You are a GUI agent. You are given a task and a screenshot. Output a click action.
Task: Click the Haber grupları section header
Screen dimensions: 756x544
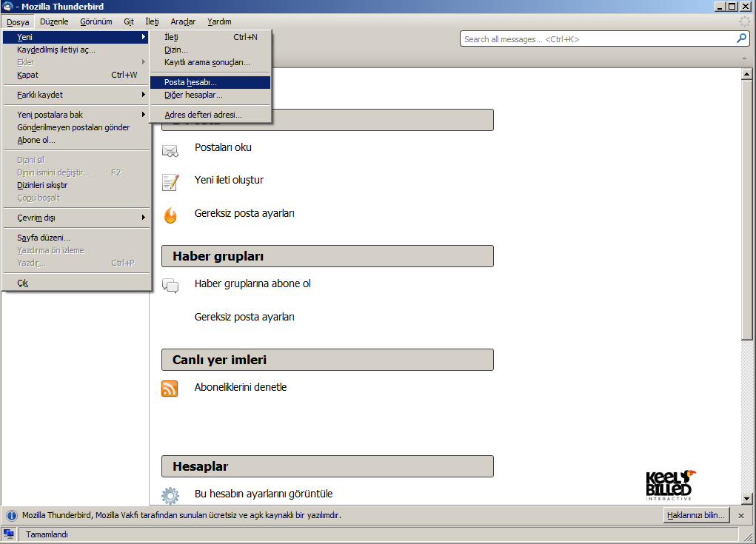point(327,256)
